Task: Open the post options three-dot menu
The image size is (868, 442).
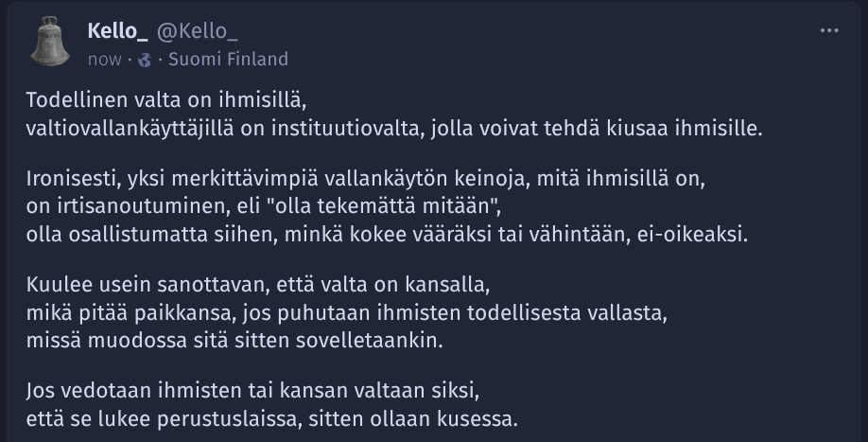Action: (x=828, y=30)
